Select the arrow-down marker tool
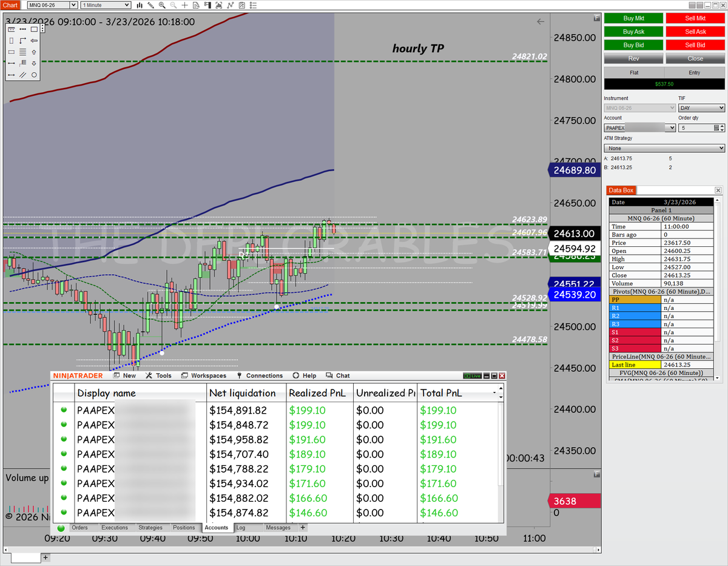 tap(34, 63)
